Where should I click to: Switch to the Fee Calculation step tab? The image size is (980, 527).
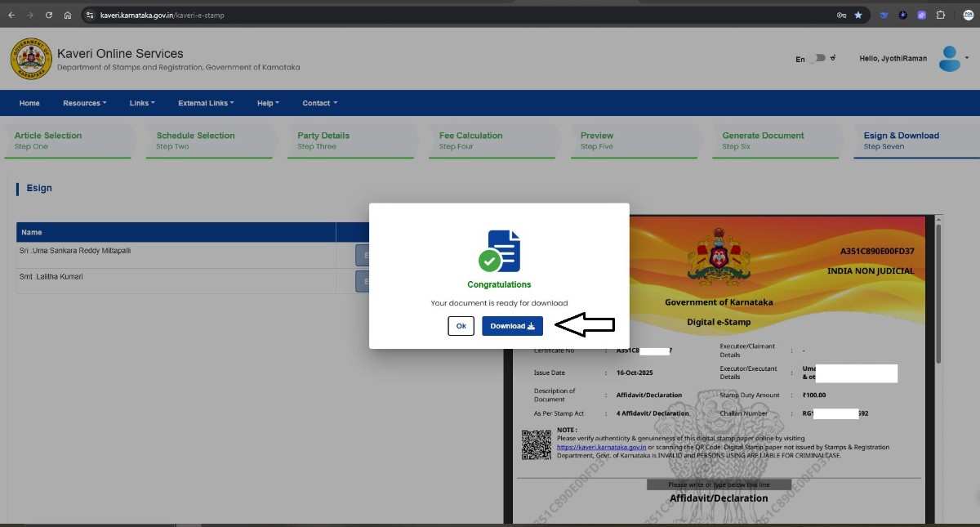pyautogui.click(x=471, y=140)
